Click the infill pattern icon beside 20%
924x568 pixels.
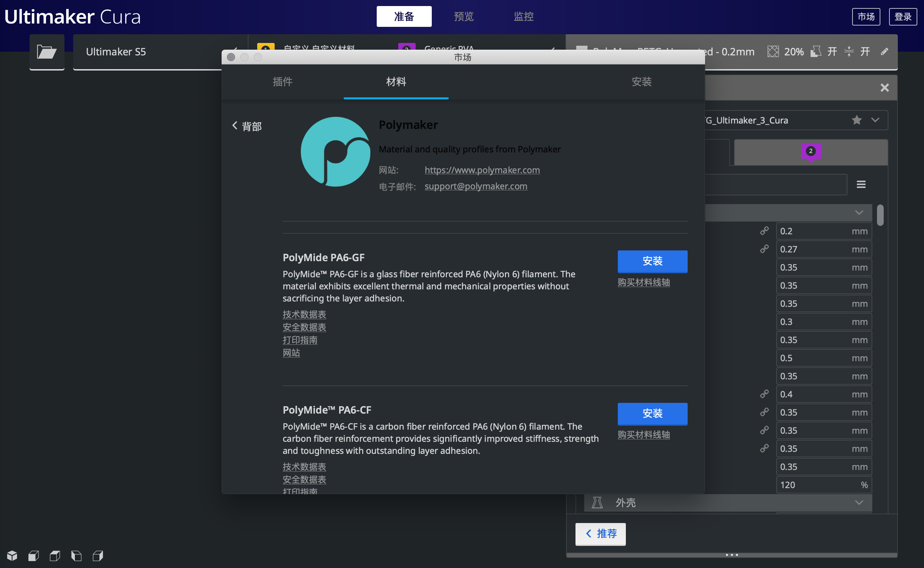773,51
